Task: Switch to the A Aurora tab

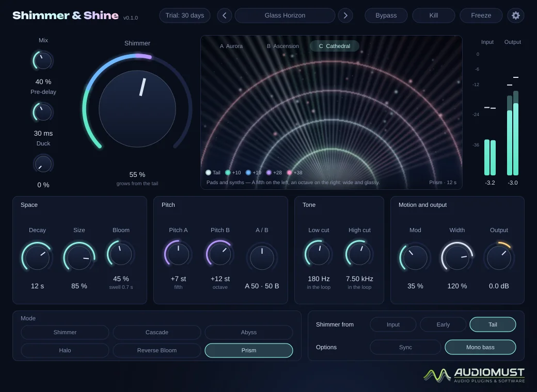Action: (231, 46)
